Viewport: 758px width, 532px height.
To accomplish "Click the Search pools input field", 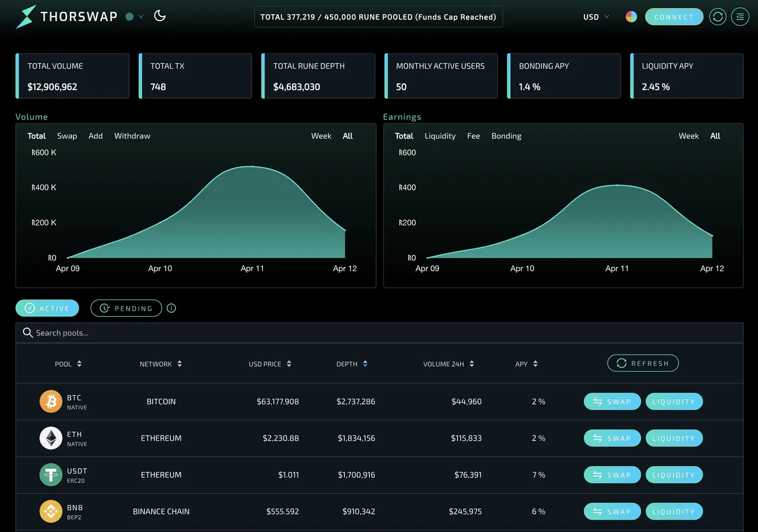I will coord(379,333).
